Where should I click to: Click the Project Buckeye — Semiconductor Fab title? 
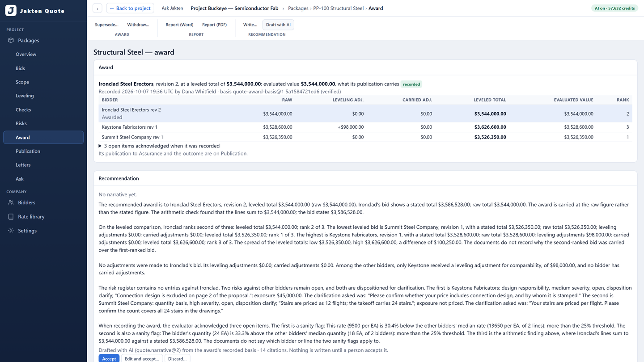point(234,8)
